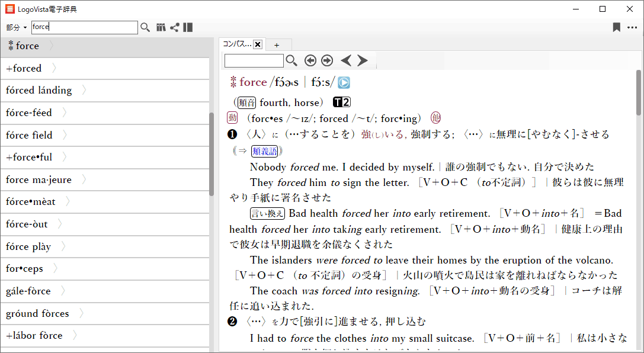644x353 pixels.
Task: Toggle the split panel layout icon
Action: click(188, 27)
